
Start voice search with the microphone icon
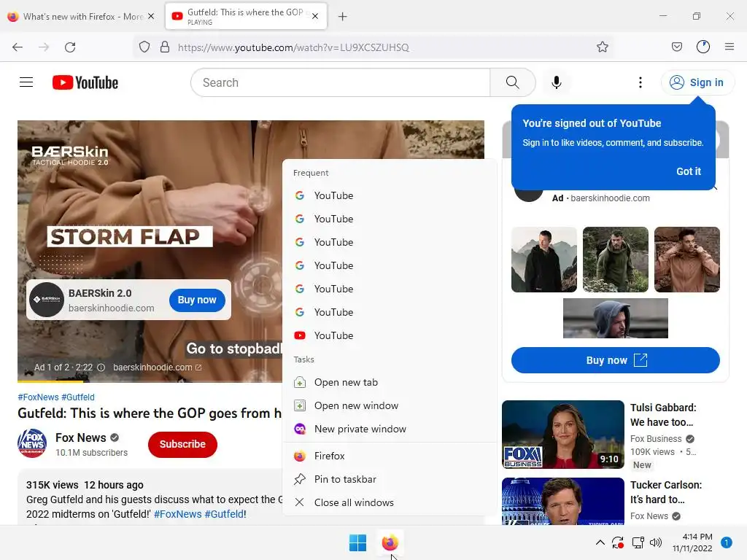click(x=556, y=82)
